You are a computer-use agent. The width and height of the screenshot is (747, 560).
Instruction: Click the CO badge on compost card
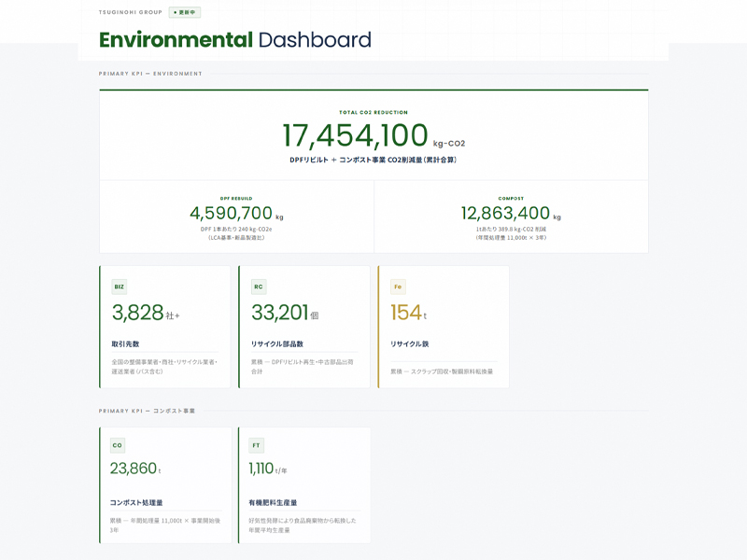pyautogui.click(x=118, y=445)
